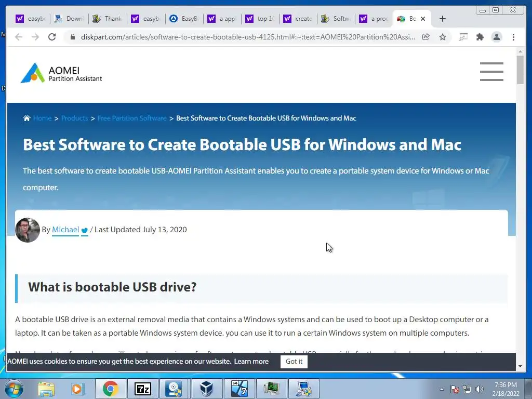Share this page from the address bar
The height and width of the screenshot is (399, 532).
coord(426,37)
